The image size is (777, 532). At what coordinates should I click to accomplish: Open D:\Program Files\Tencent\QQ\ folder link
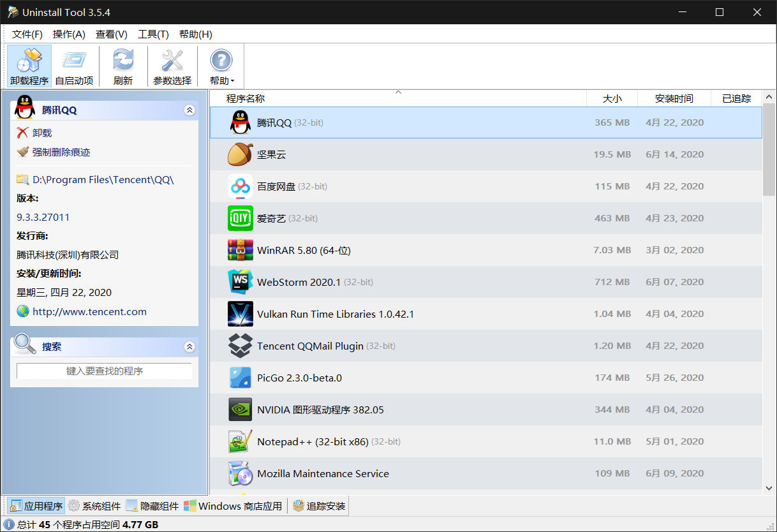tap(103, 180)
